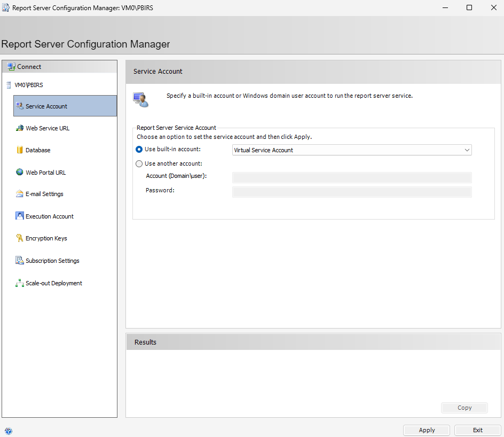Click the VM0\PBIRS server icon
This screenshot has height=437, width=504.
9,85
